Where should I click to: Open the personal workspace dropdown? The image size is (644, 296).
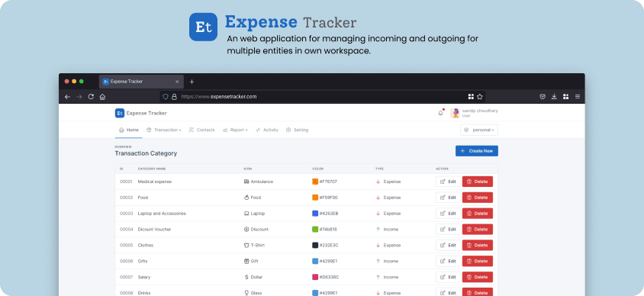479,130
